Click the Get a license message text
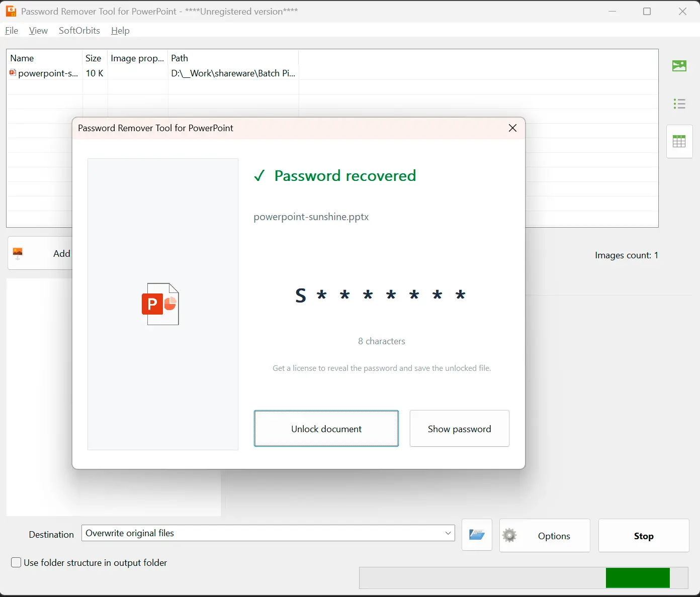The width and height of the screenshot is (700, 597). [x=382, y=368]
